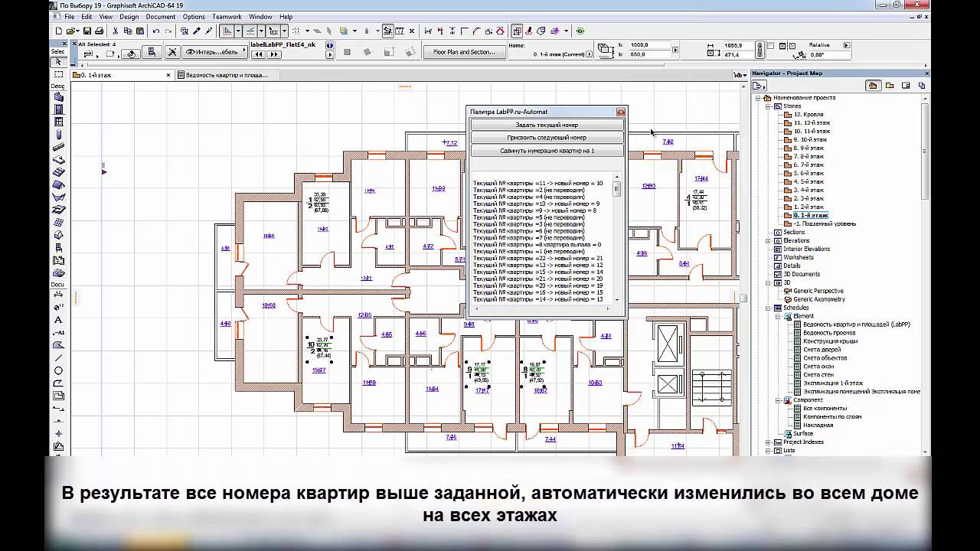Viewport: 980px width, 551px height.
Task: Select 5. 6-й этаж story in Navigator
Action: pos(808,173)
